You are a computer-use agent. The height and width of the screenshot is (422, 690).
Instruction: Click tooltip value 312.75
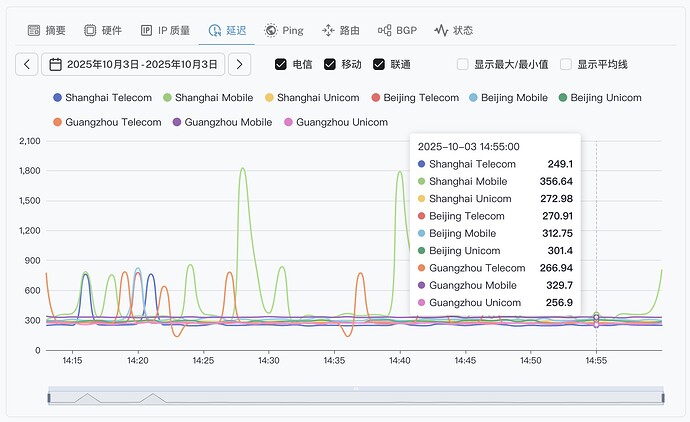coord(558,233)
